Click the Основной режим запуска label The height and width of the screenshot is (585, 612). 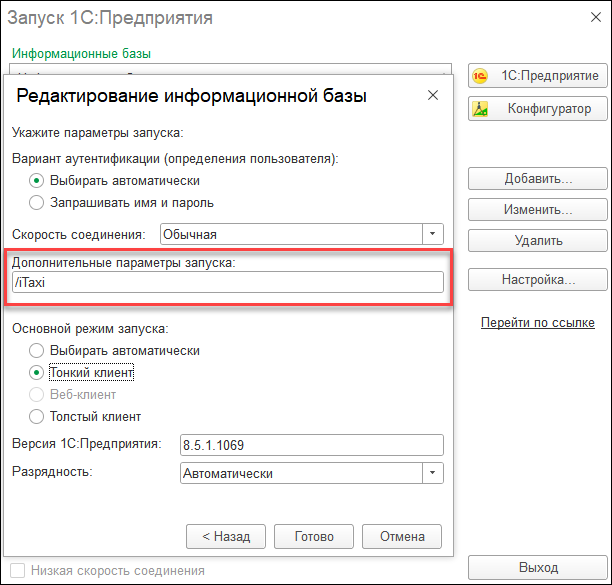click(x=90, y=329)
